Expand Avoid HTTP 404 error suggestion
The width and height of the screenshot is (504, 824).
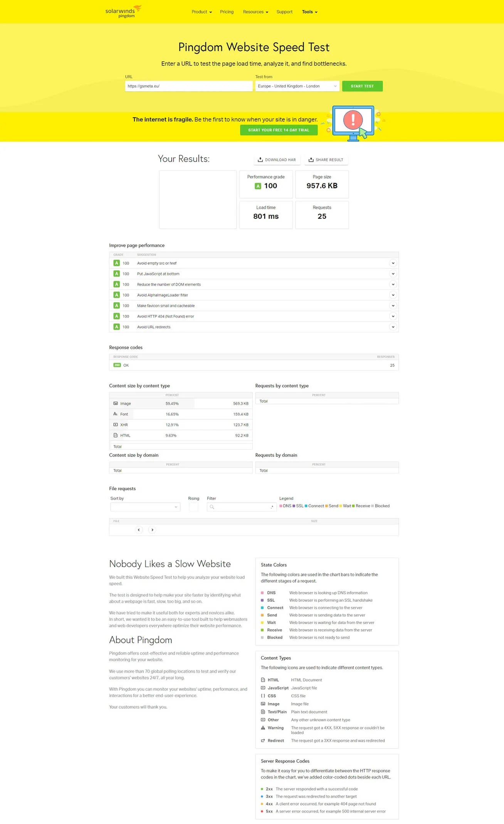tap(393, 316)
